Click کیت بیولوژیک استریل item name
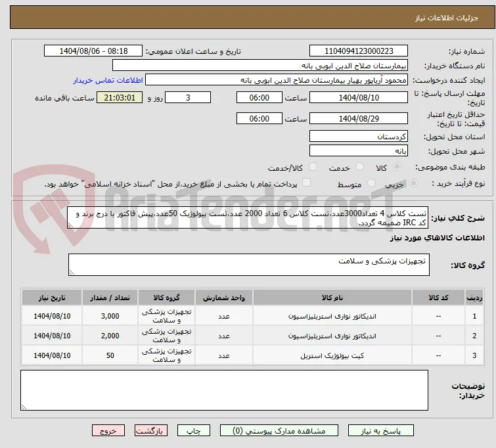 pyautogui.click(x=332, y=355)
